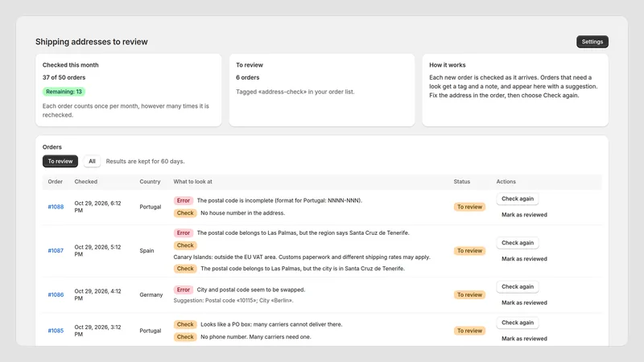Click the Country column header
This screenshot has height=362, width=644.
pos(150,182)
